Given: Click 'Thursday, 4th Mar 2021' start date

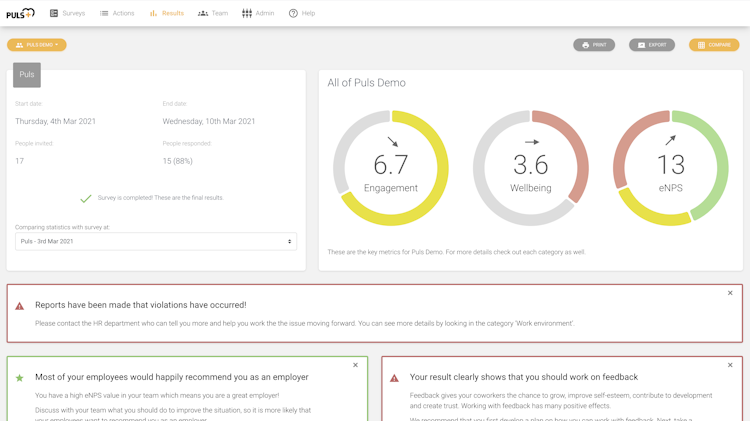Looking at the screenshot, I should pos(55,122).
